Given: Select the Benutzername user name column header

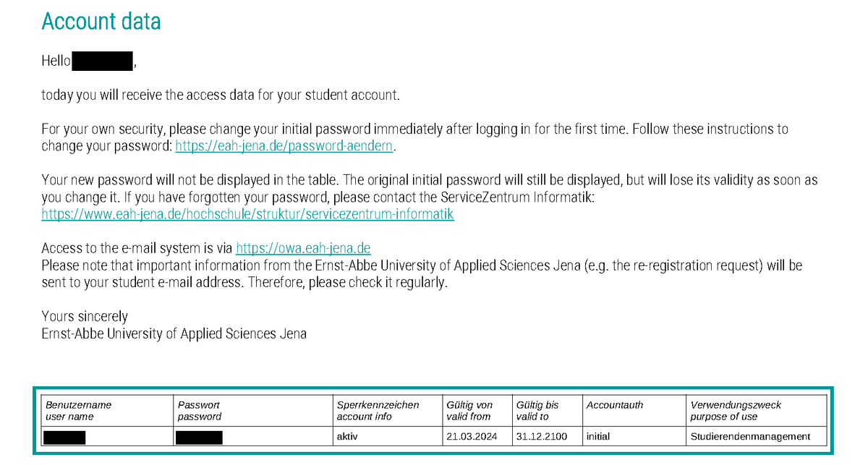Looking at the screenshot, I should point(108,411).
